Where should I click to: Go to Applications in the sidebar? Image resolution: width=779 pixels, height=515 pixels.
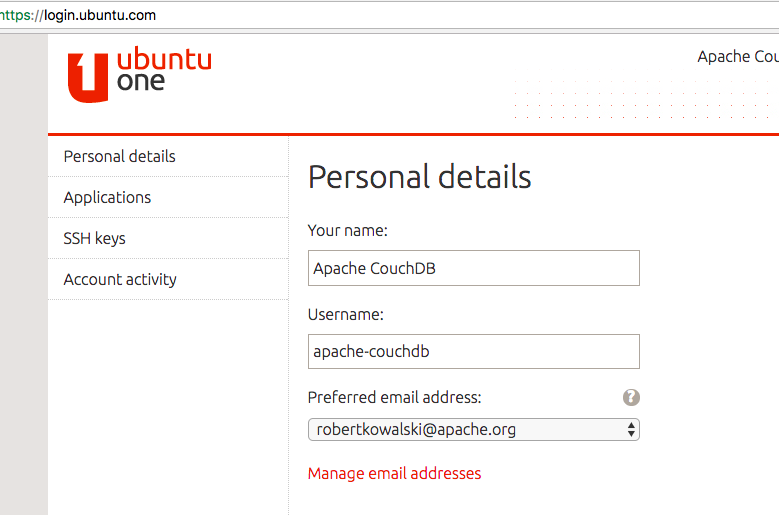(107, 198)
